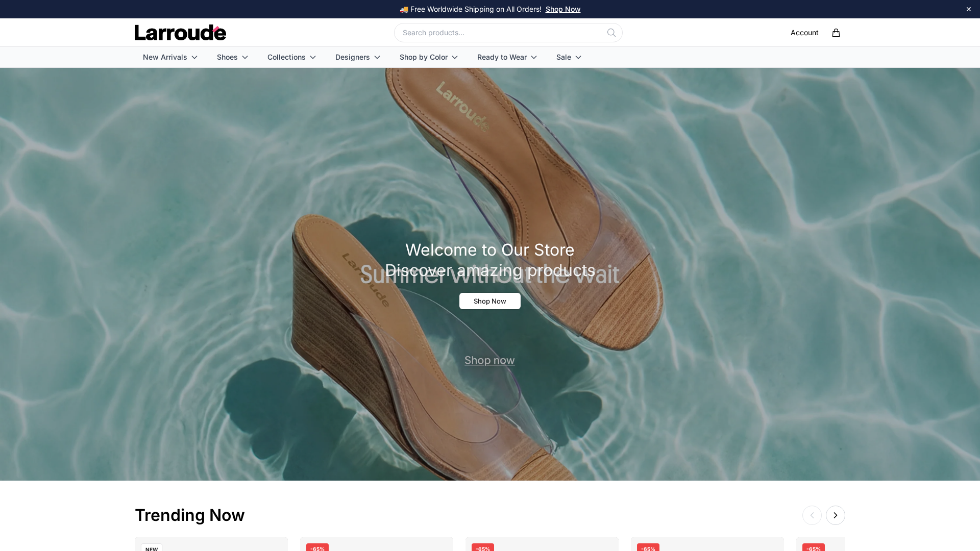Dismiss the free shipping announcement banner
This screenshot has height=551, width=980.
pyautogui.click(x=968, y=9)
